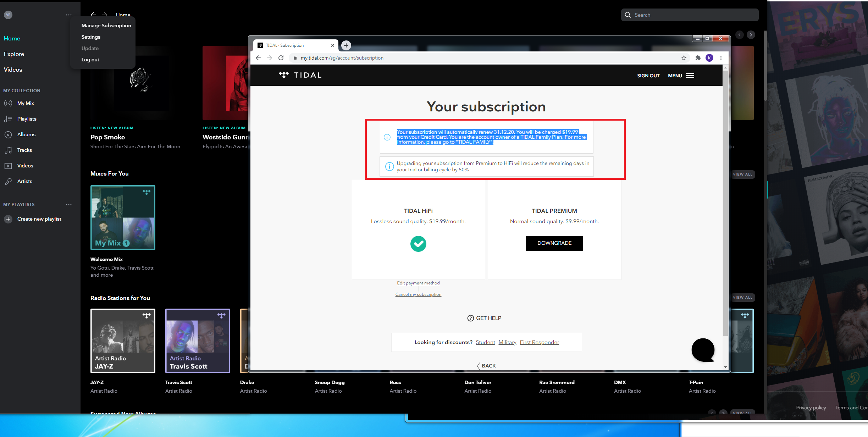Image resolution: width=868 pixels, height=437 pixels.
Task: Go to Home in TIDAL sidebar
Action: tap(12, 38)
